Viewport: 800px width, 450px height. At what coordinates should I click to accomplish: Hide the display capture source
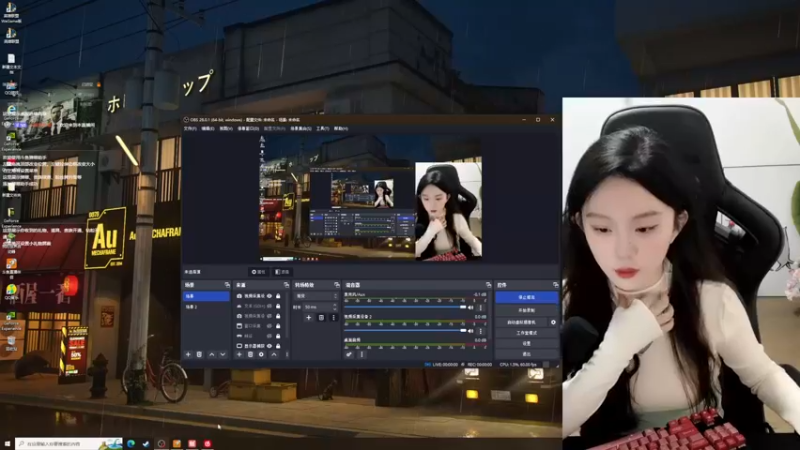(x=269, y=346)
